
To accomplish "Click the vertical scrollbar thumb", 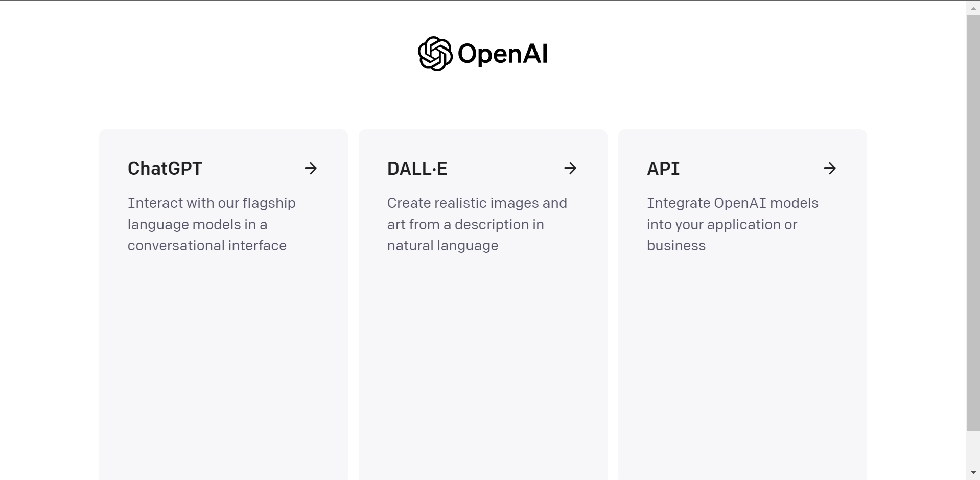I will coord(973,220).
